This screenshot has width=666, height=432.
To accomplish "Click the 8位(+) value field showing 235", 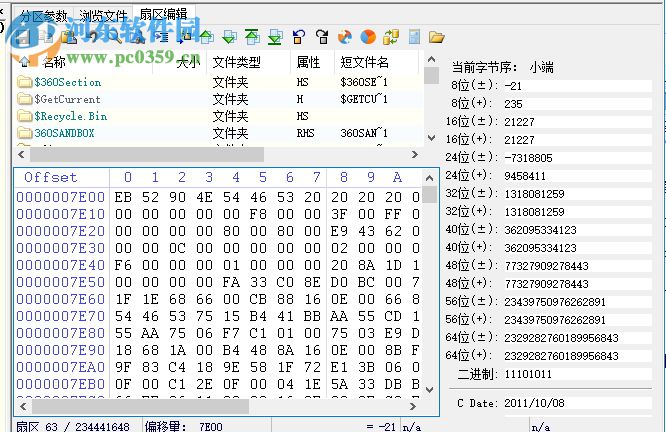I will (x=577, y=104).
